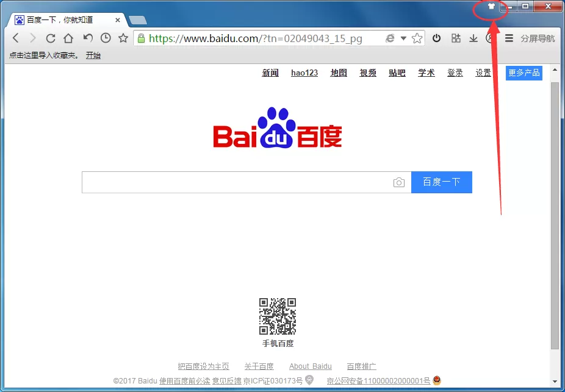This screenshot has width=565, height=392.
Task: Open the 贴吧 link
Action: pyautogui.click(x=397, y=73)
